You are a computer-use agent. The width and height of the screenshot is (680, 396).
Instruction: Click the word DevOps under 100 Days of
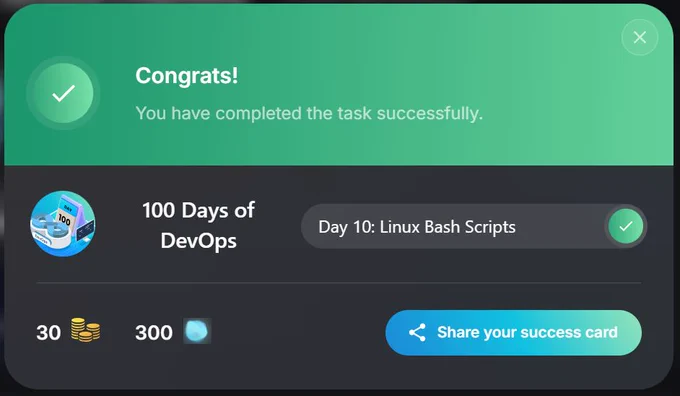199,241
